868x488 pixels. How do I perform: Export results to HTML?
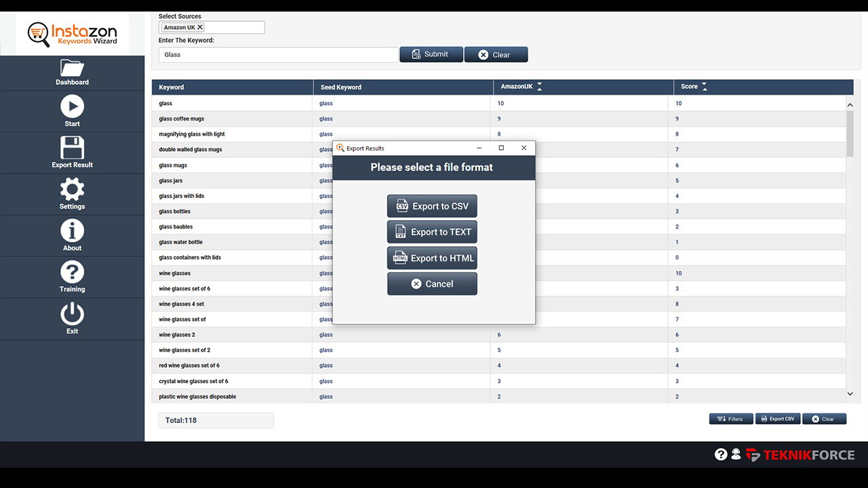coord(432,258)
